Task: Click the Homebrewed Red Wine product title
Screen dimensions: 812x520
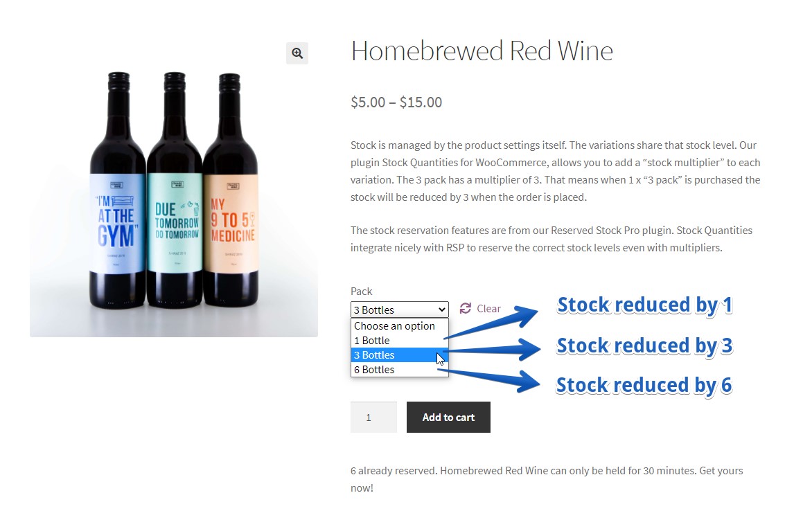Action: point(482,51)
